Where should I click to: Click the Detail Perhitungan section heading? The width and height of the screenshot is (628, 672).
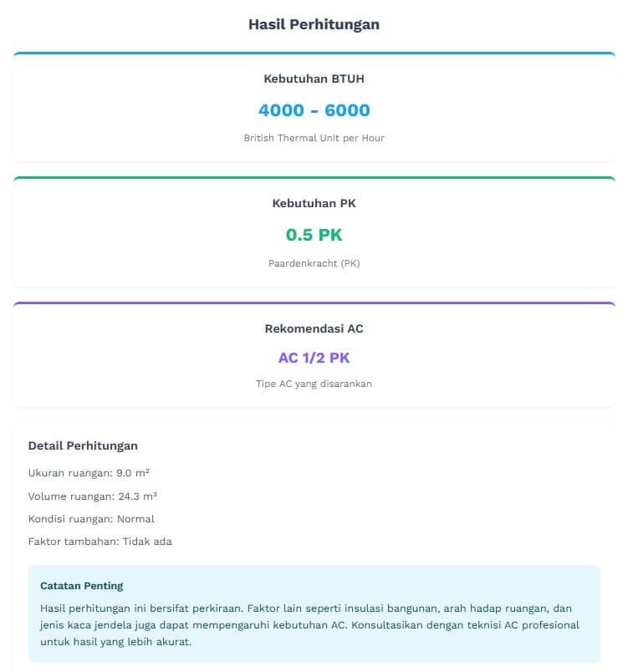pos(83,445)
